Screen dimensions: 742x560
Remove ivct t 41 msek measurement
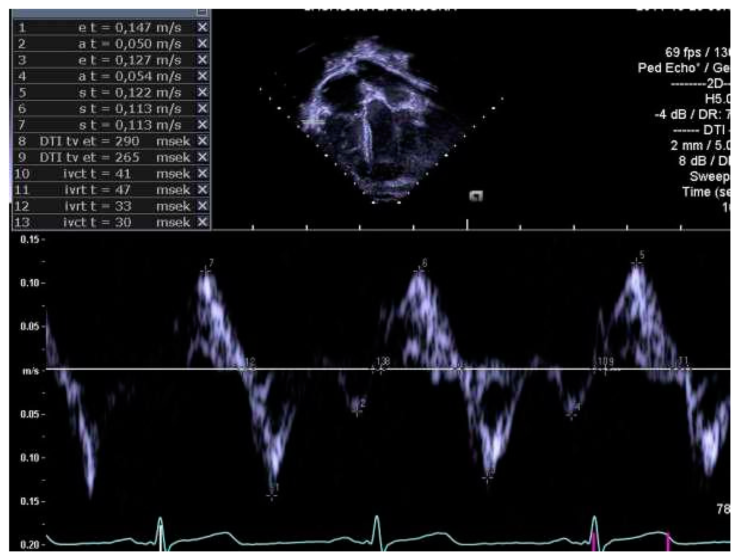202,173
